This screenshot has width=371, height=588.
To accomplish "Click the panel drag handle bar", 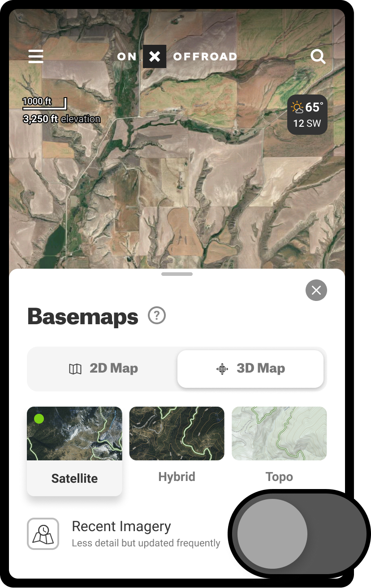I will [177, 274].
